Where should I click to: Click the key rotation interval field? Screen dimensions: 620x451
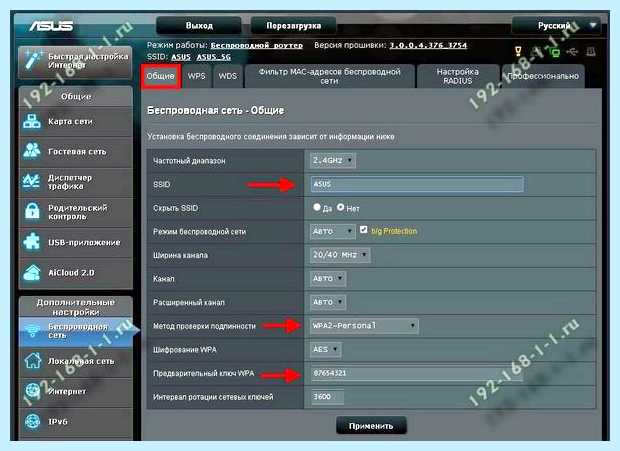[327, 396]
